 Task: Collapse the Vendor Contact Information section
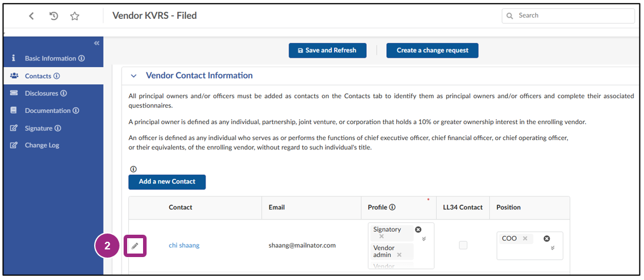(134, 76)
